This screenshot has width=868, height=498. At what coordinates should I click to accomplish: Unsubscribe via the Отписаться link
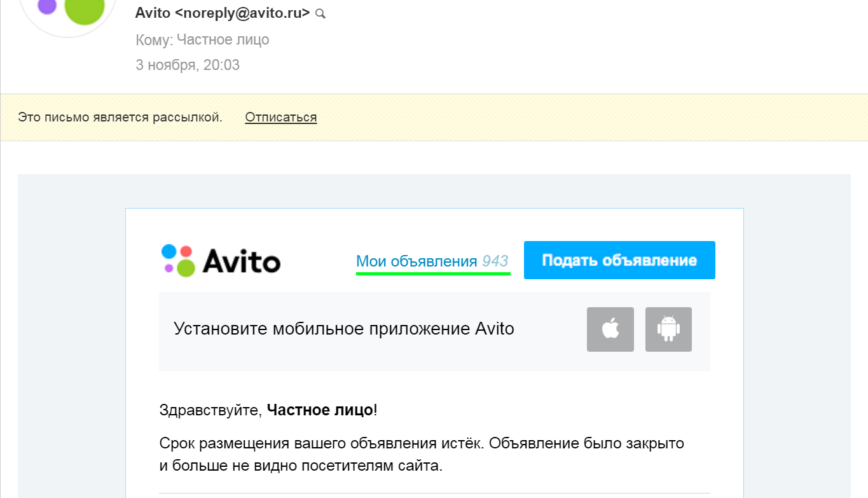(281, 117)
